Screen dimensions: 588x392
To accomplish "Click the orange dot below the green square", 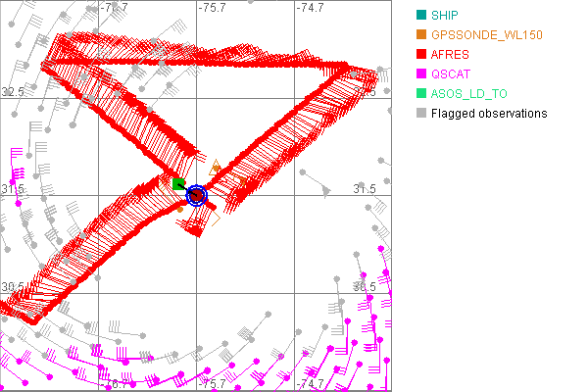I will [x=179, y=209].
